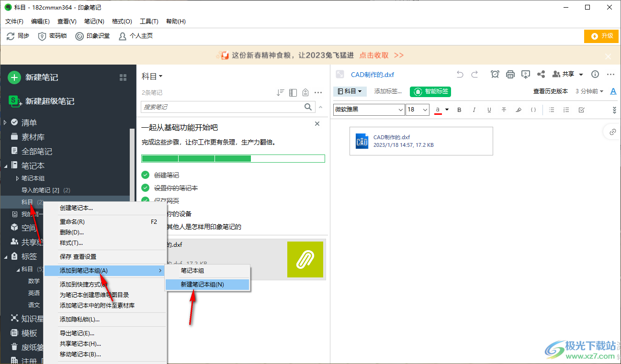Open the CAD制作的.dxf attachment

(x=421, y=141)
